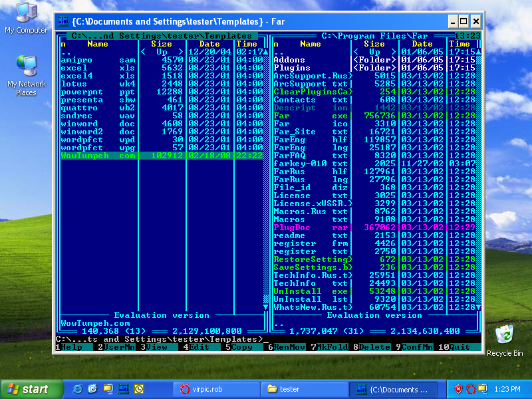This screenshot has width=532, height=399.
Task: Select Plugins folder in right panel
Action: pyautogui.click(x=374, y=68)
